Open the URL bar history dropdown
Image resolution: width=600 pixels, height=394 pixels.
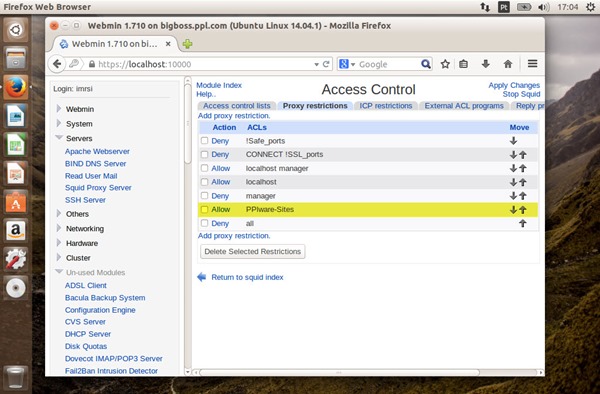tap(316, 64)
